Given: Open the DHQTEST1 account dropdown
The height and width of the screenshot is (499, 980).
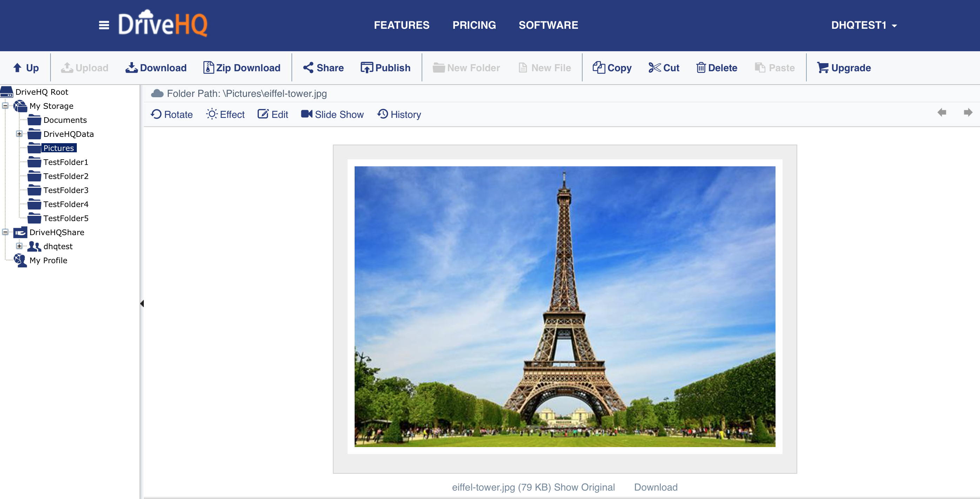Looking at the screenshot, I should (864, 25).
